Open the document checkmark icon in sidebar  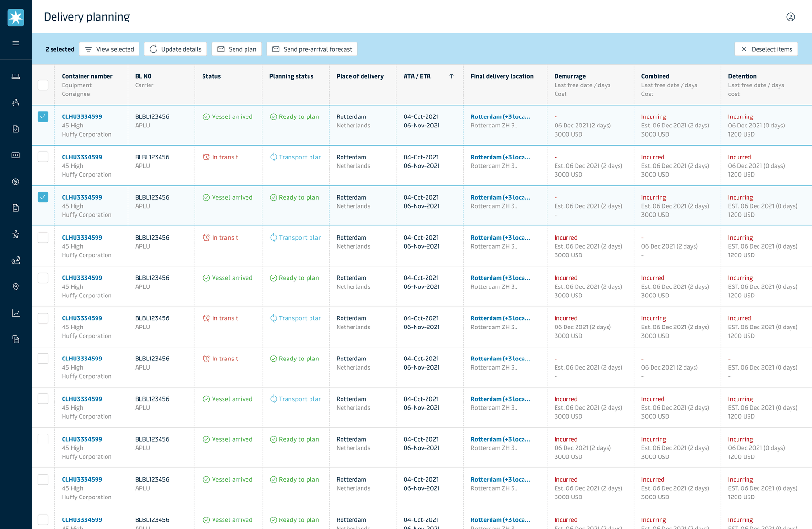click(x=16, y=129)
